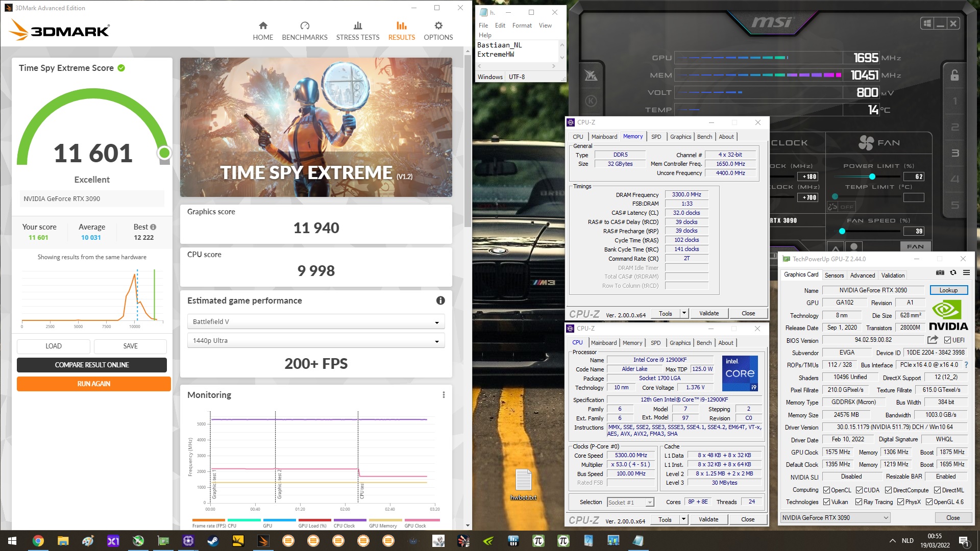The width and height of the screenshot is (980, 551).
Task: Click the Afterburner FAN tab fan icon
Action: pyautogui.click(x=866, y=143)
